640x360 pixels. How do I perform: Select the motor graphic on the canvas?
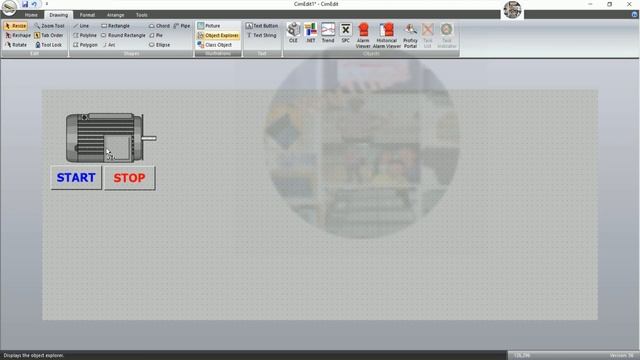tap(111, 138)
